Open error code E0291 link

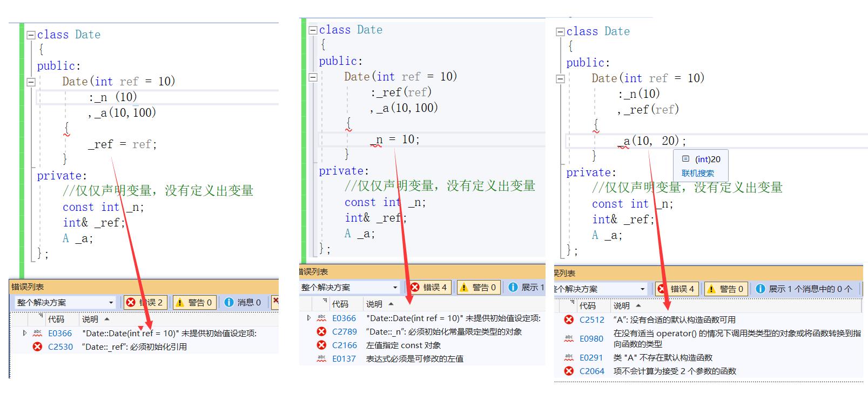[591, 357]
